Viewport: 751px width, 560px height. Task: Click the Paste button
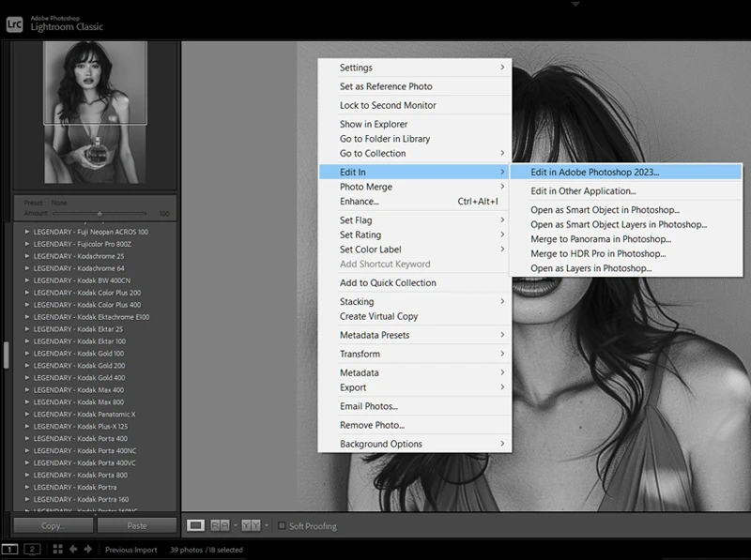[137, 525]
